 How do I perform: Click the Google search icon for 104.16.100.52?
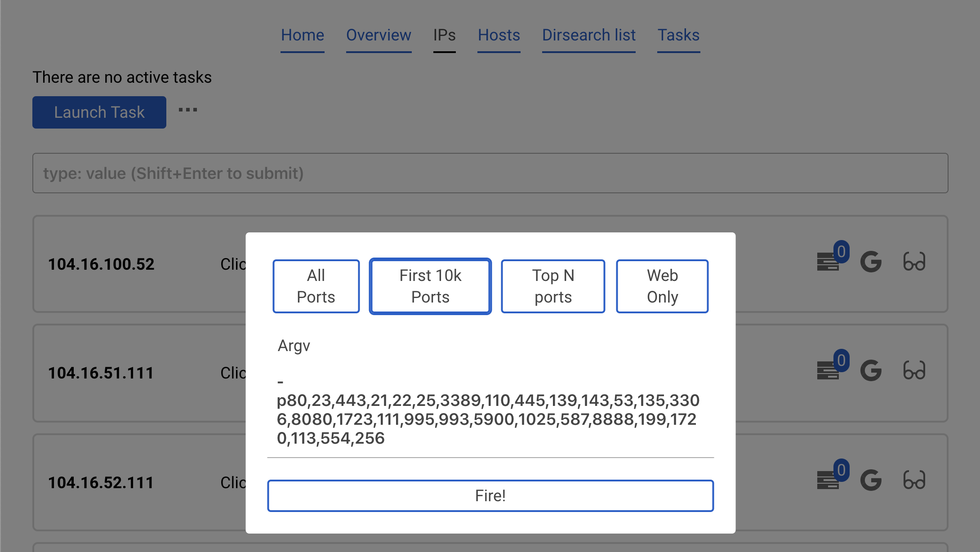pos(871,262)
